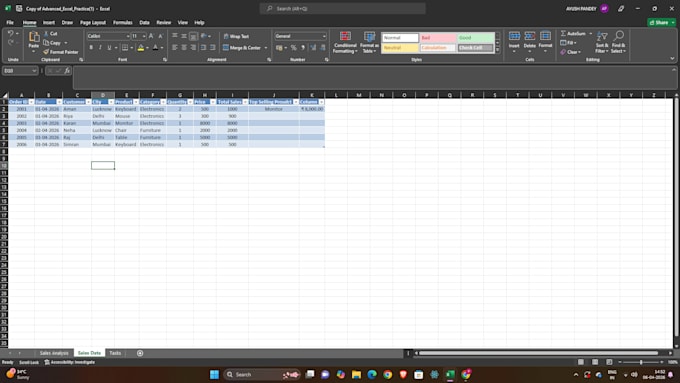This screenshot has width=680, height=383.
Task: Click the Increase Indent icon
Action: coord(212,47)
